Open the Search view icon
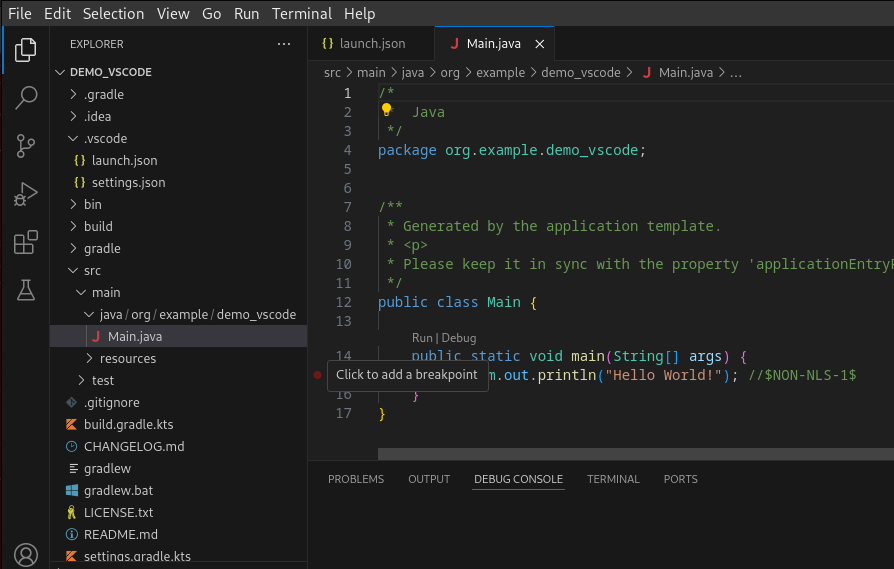 coord(26,97)
